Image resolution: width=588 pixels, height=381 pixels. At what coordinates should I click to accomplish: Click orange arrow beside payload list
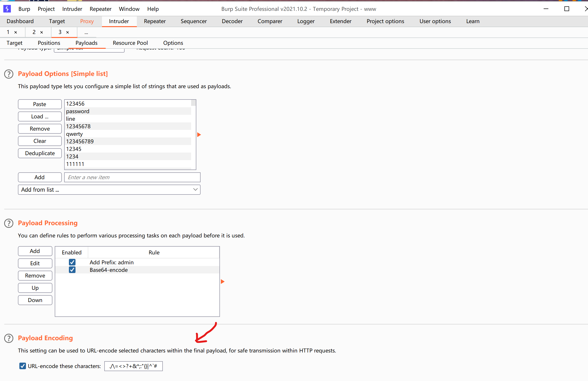[199, 135]
